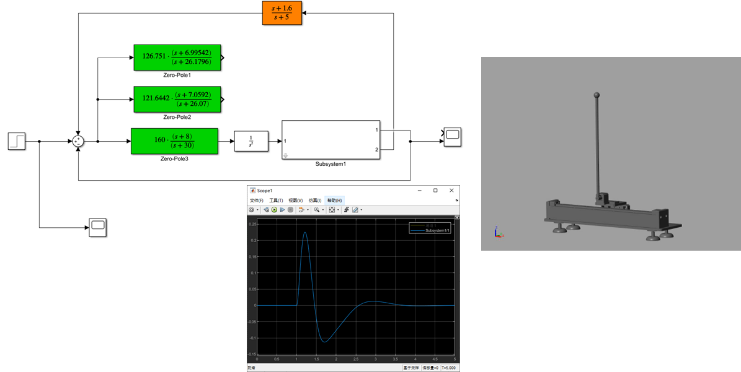Click the Stop square icon in Scope toolbar

[290, 209]
